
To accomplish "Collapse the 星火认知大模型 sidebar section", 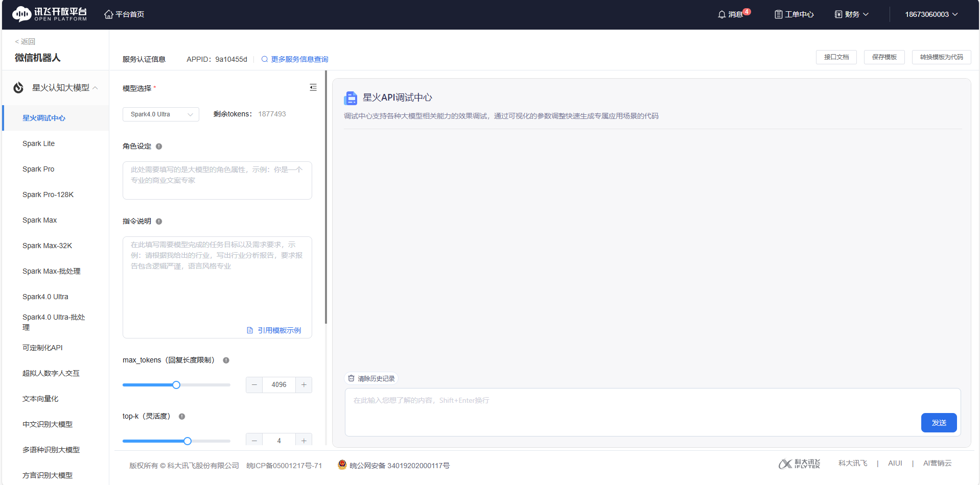I will (95, 88).
